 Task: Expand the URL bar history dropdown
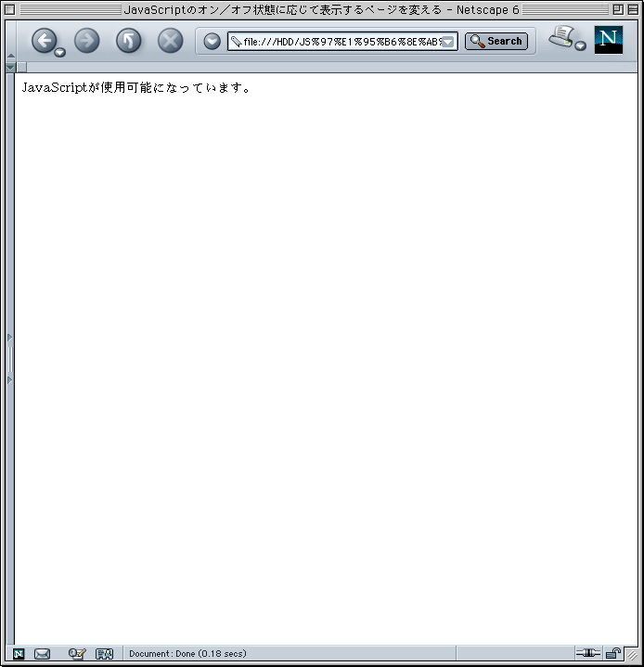coord(448,41)
